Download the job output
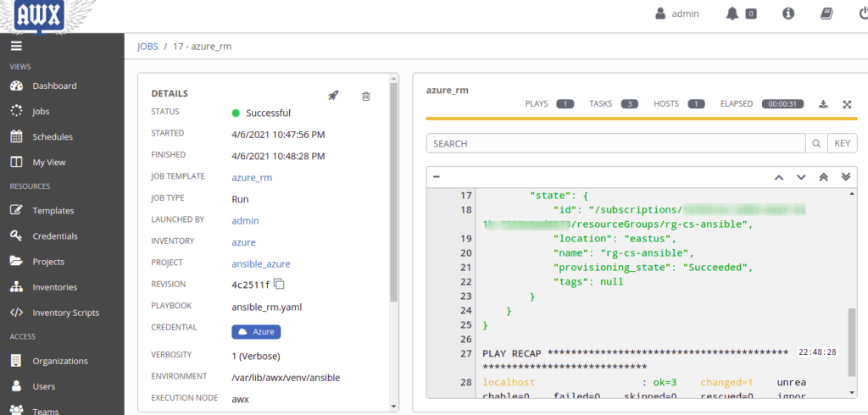The height and width of the screenshot is (415, 868). (x=823, y=104)
